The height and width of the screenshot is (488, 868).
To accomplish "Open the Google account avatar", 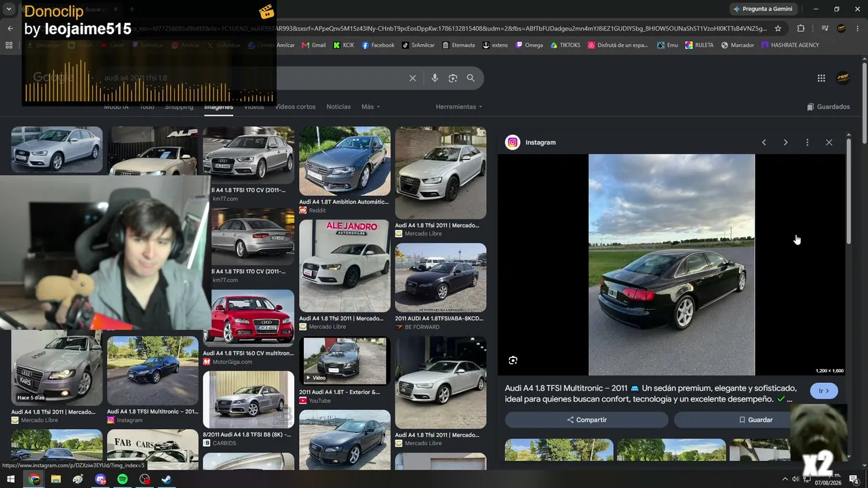I will coord(843,78).
